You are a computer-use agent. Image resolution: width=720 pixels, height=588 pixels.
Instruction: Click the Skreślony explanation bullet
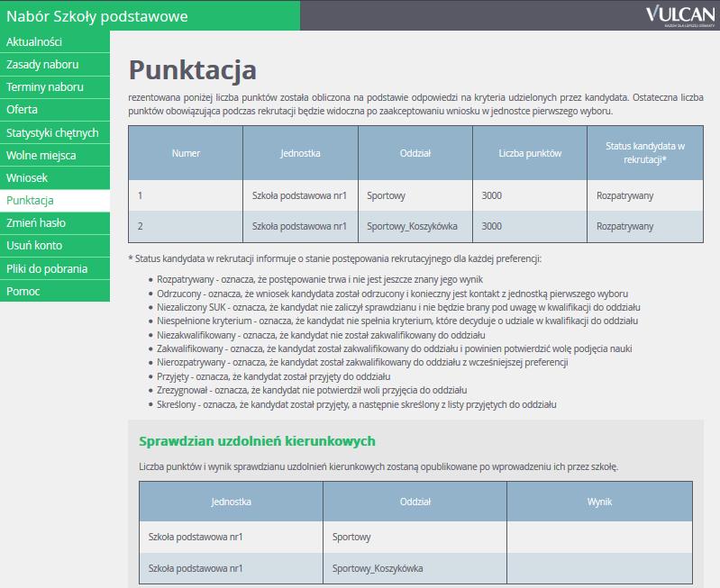(356, 405)
